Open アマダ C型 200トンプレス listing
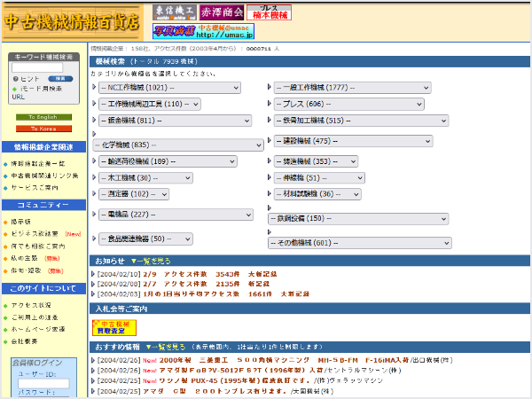 215,391
